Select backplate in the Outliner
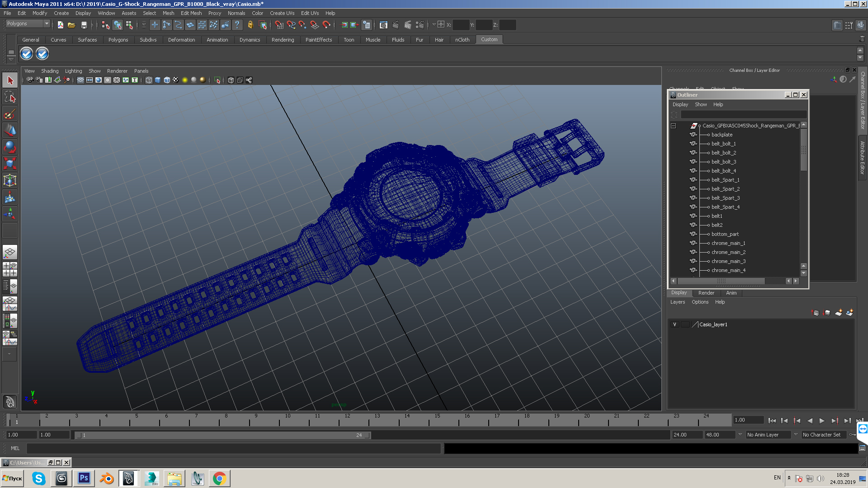The width and height of the screenshot is (868, 488). point(722,135)
